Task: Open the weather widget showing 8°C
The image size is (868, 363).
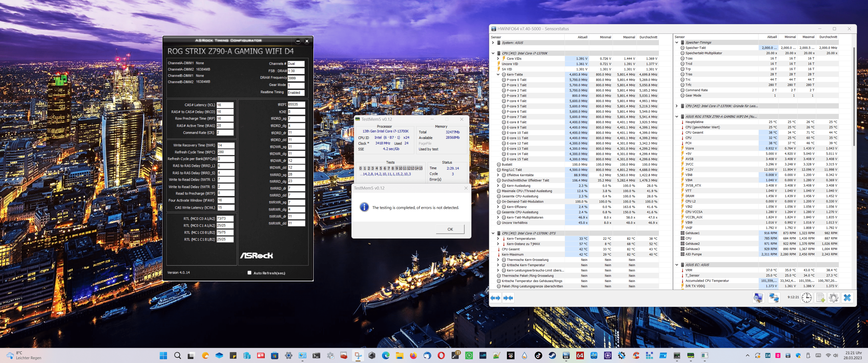Action: 23,355
